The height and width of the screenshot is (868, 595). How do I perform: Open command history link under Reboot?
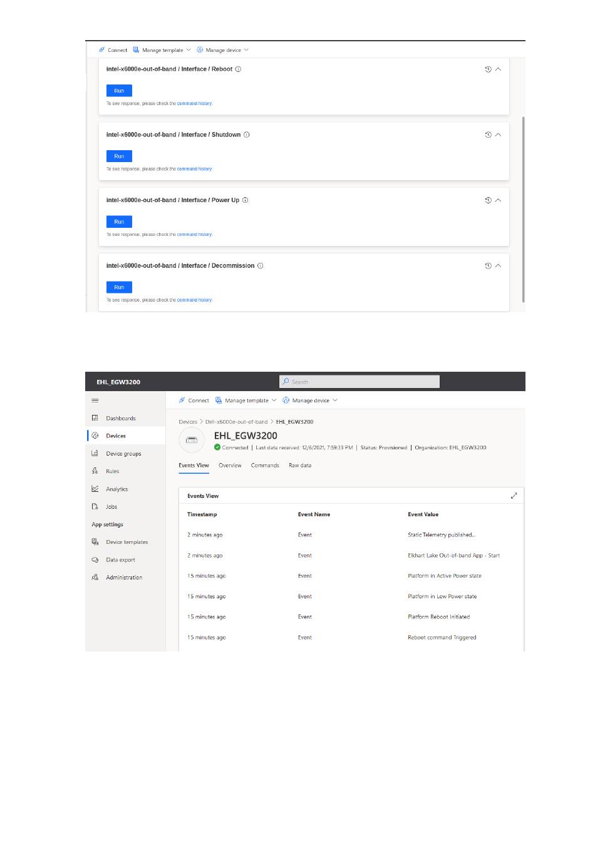(x=194, y=104)
